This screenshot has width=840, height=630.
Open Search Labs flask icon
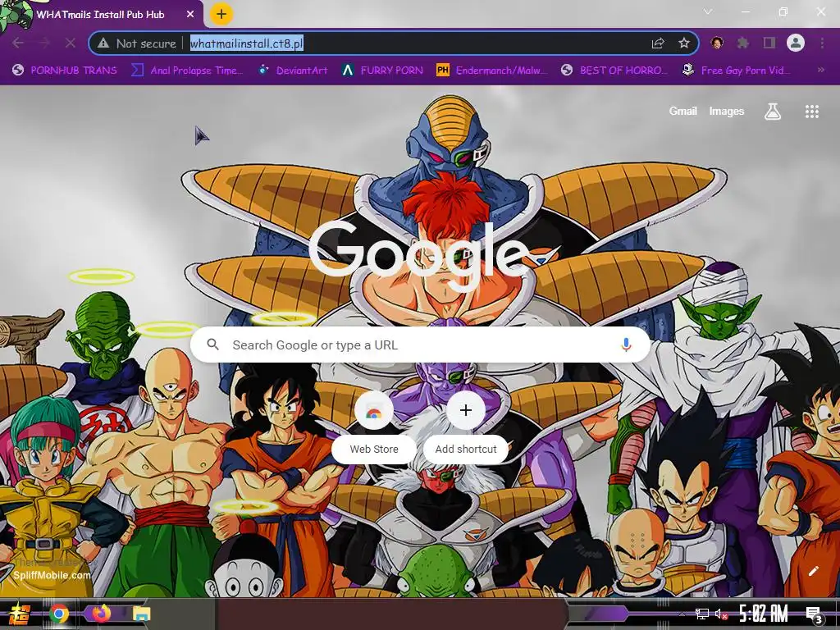[773, 112]
